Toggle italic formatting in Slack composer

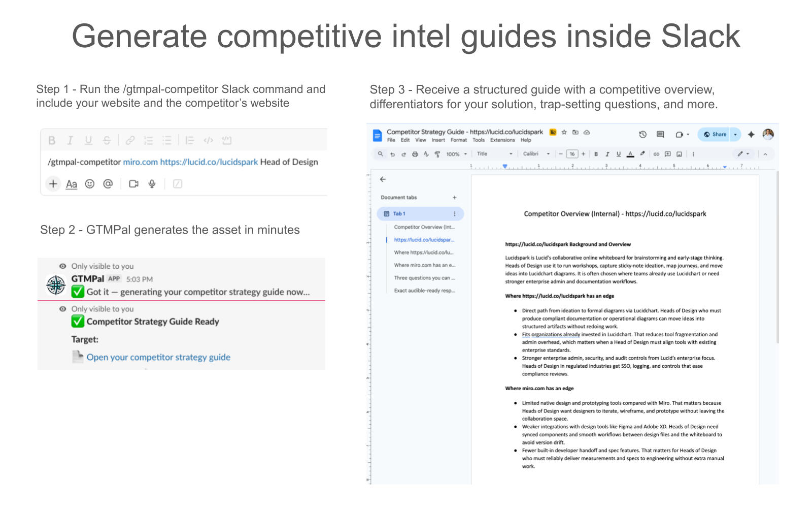point(70,141)
